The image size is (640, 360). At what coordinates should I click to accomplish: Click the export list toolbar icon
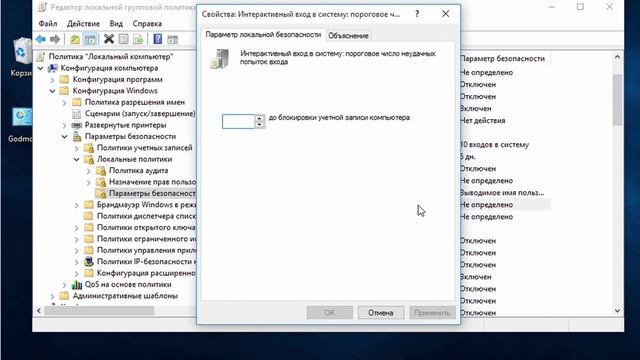(x=138, y=39)
